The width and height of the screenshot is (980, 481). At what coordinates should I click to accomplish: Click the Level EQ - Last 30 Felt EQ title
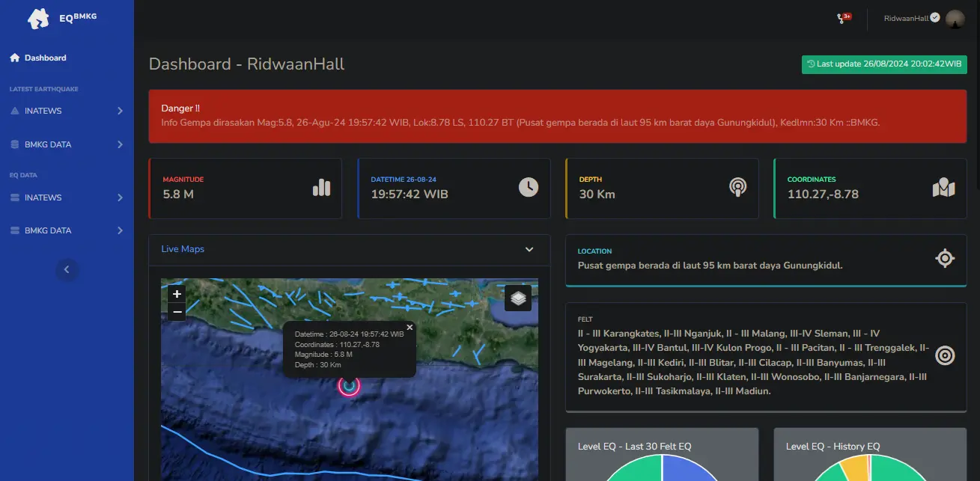635,447
